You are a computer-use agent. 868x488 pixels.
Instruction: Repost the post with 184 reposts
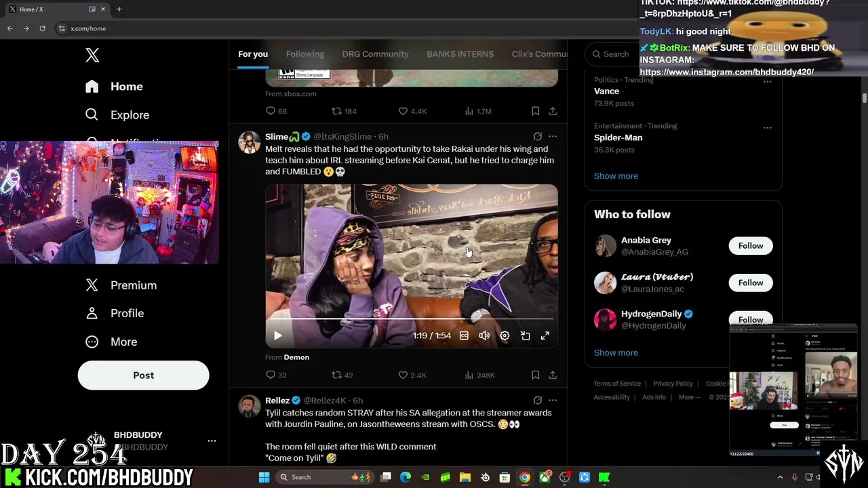[x=343, y=111]
